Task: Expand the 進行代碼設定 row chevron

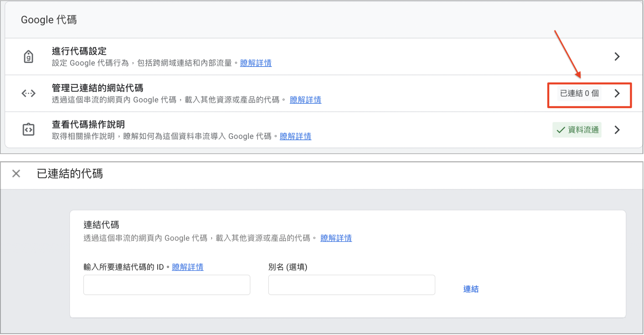Action: [617, 57]
